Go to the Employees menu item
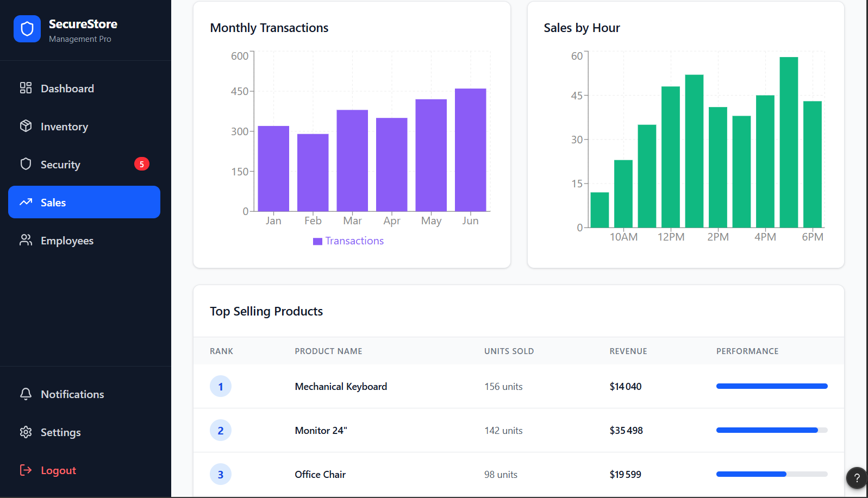 (84, 240)
